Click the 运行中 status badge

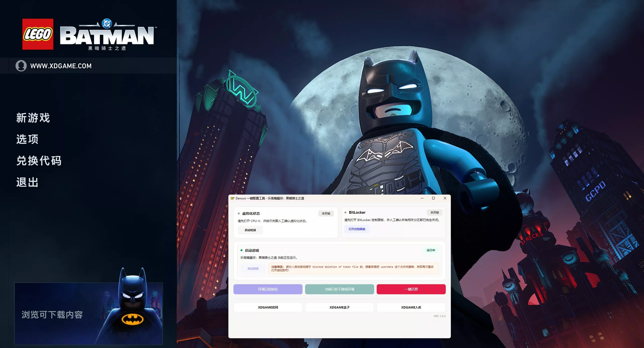coord(431,250)
